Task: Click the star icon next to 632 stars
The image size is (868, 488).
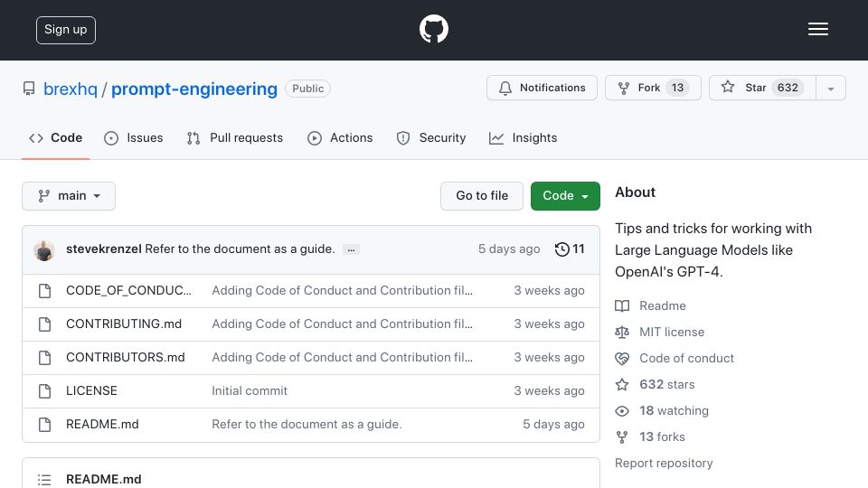Action: point(622,385)
